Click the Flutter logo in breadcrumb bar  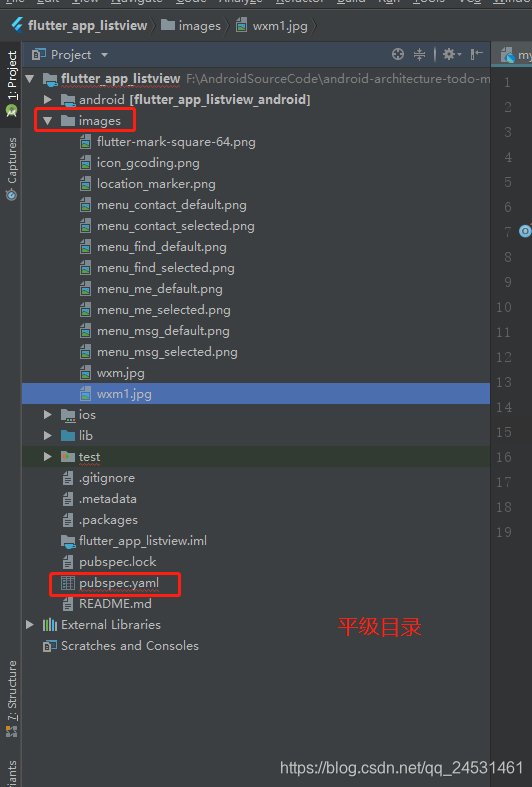(x=18, y=25)
